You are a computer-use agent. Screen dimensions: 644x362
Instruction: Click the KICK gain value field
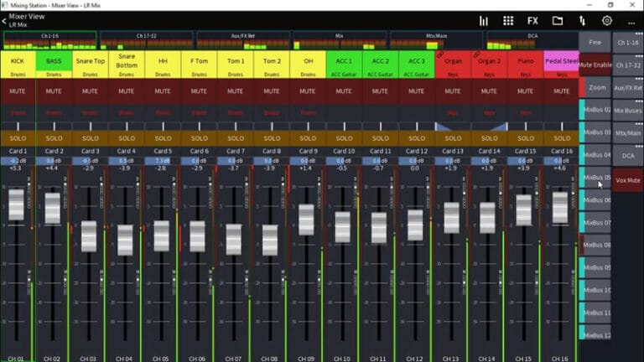point(18,161)
